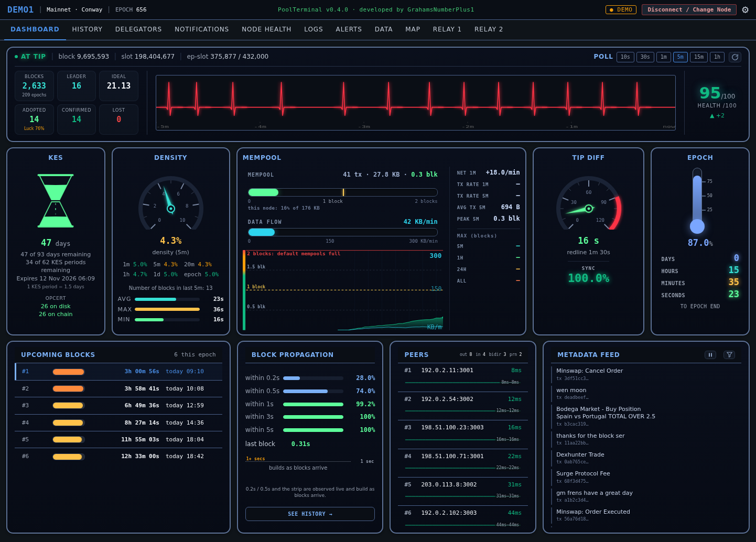
Task: Select peer 203.0.113.8:3002
Action: [463, 491]
